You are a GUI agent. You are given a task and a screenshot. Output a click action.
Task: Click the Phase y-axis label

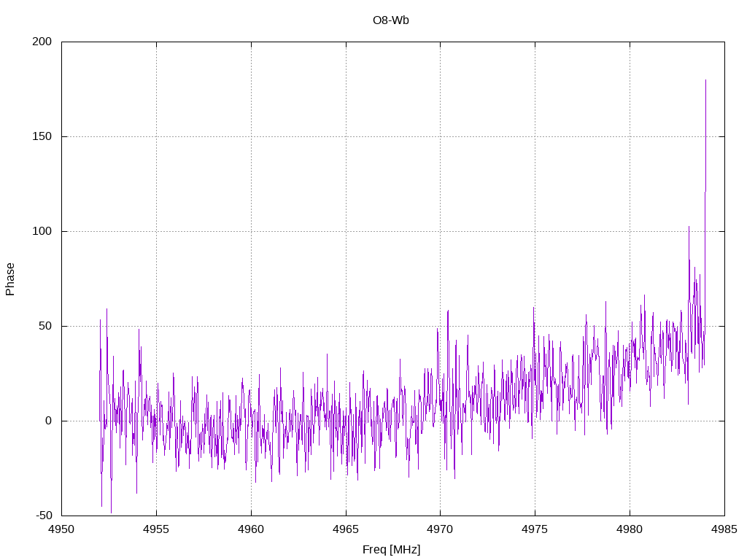(10, 279)
